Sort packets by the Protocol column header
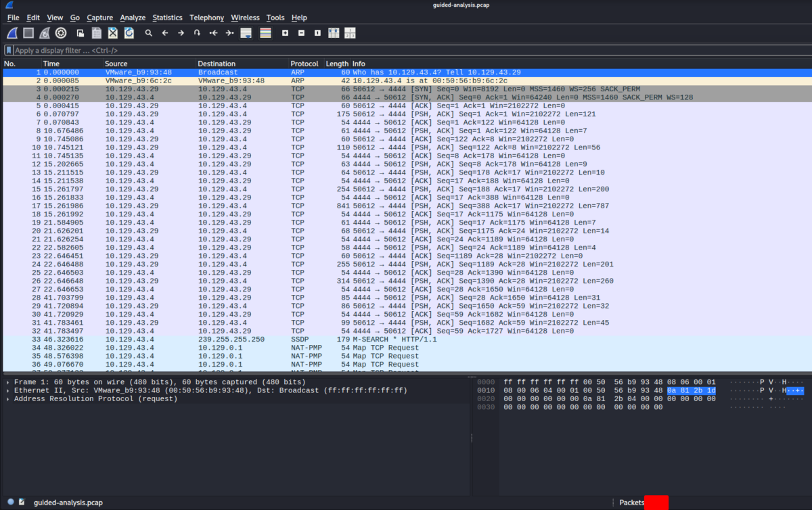Image resolution: width=812 pixels, height=510 pixels. (304, 64)
